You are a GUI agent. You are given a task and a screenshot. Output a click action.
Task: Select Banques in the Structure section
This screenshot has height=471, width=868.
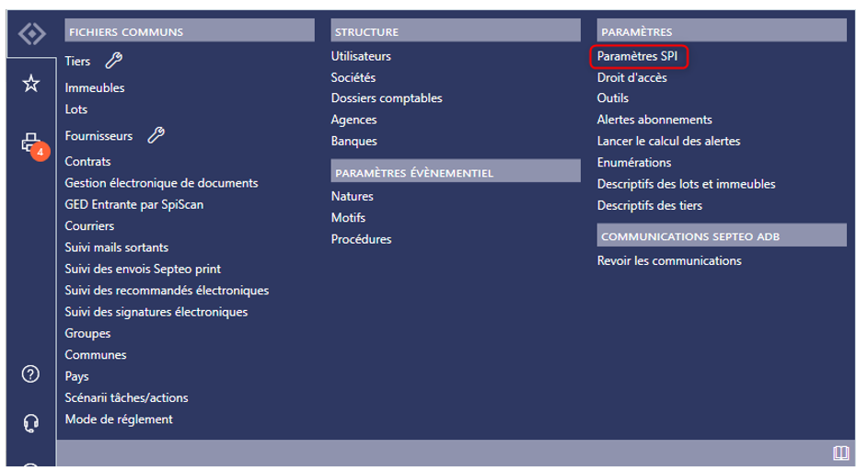click(353, 141)
